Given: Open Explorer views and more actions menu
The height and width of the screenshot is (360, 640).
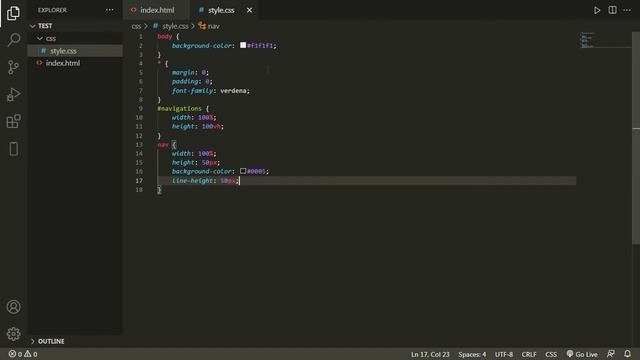Looking at the screenshot, I should tap(110, 10).
